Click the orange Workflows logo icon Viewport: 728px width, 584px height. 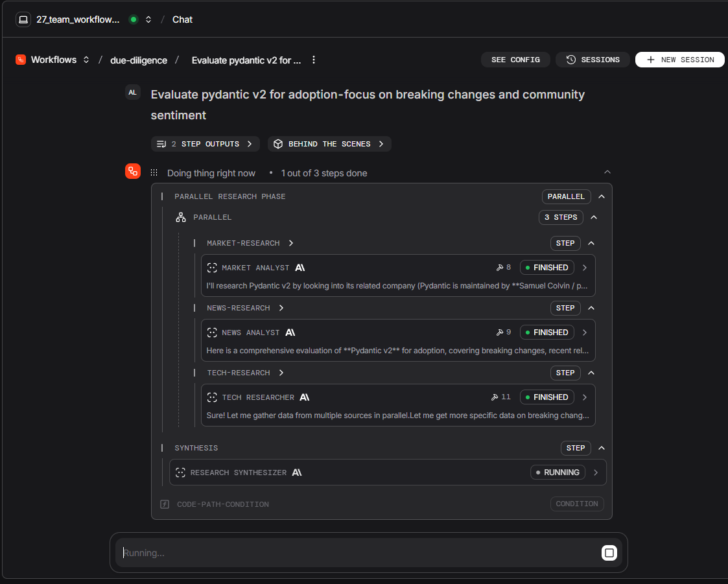pos(21,60)
